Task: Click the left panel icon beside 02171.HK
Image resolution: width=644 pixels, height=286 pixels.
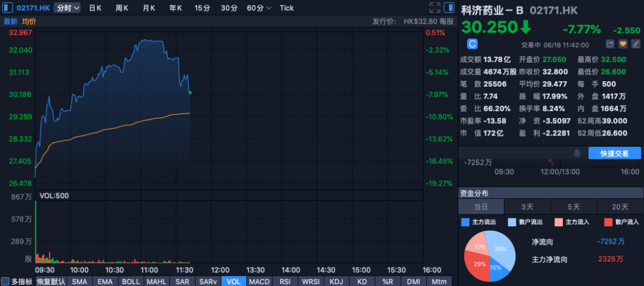Action: click(8, 8)
